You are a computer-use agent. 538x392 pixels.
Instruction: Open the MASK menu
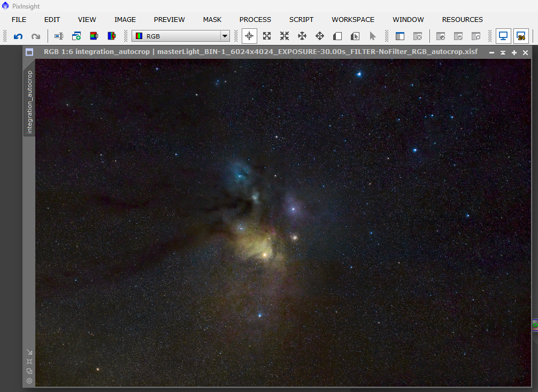[x=212, y=20]
